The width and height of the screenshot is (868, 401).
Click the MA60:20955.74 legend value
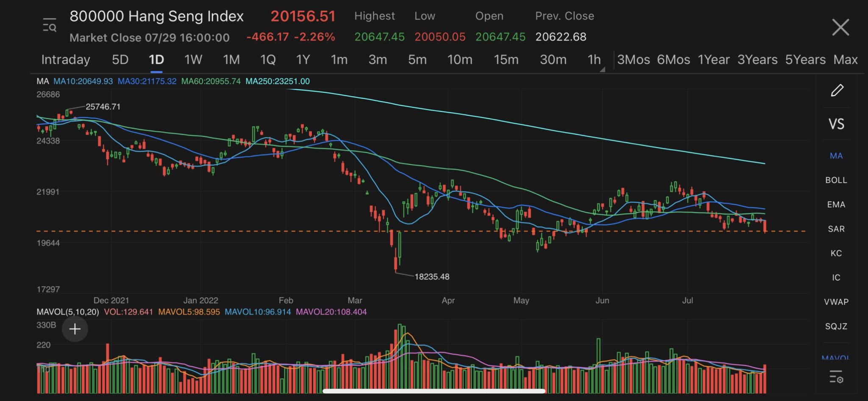tap(211, 81)
